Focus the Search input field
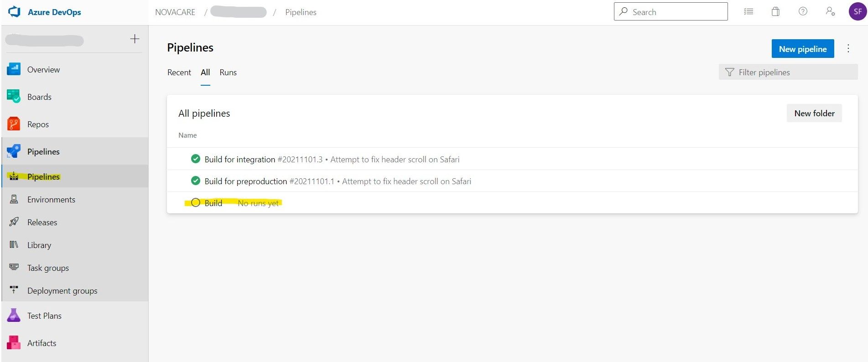 671,11
